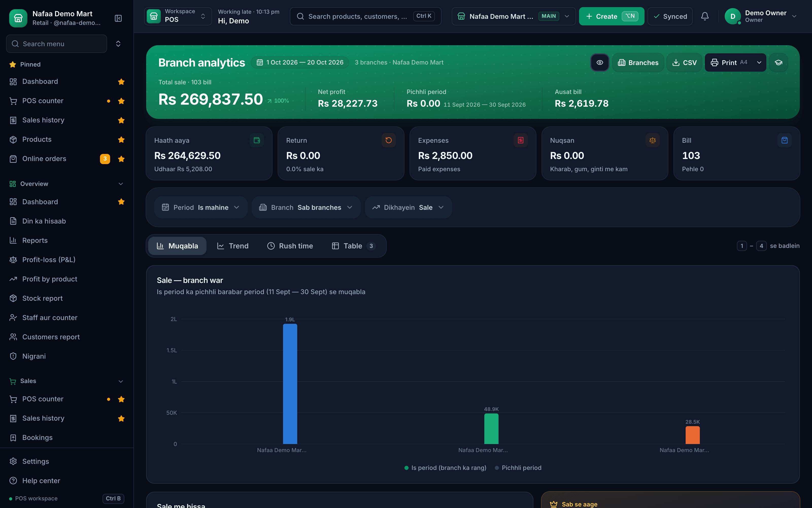
Task: Unpin pinned Sales history using its star
Action: click(121, 120)
